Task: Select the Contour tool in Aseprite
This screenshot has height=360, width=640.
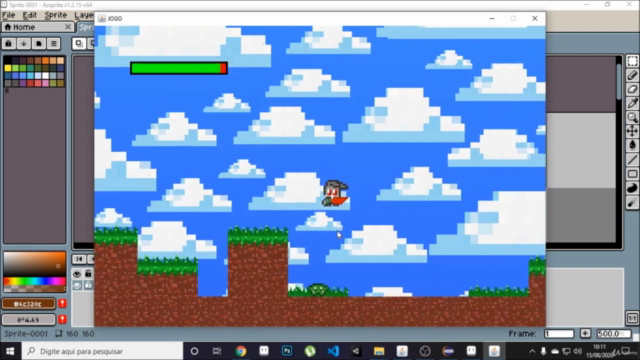Action: pyautogui.click(x=632, y=188)
